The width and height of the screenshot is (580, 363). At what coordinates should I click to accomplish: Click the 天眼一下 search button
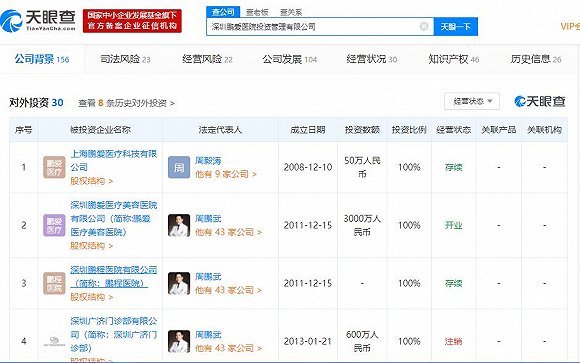[x=456, y=27]
